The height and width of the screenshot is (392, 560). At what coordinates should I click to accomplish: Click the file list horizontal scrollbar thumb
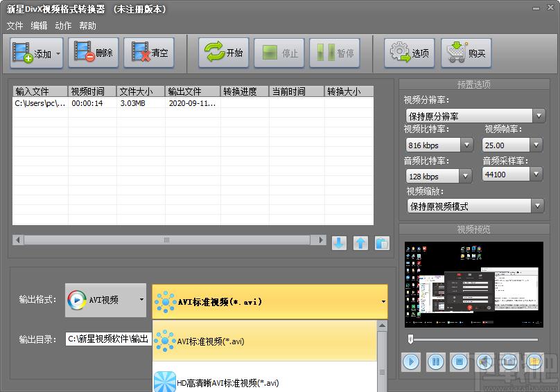click(167, 240)
